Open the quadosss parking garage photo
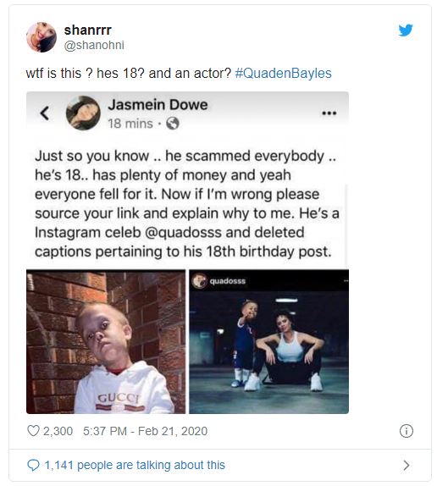448x486 pixels. [x=269, y=341]
